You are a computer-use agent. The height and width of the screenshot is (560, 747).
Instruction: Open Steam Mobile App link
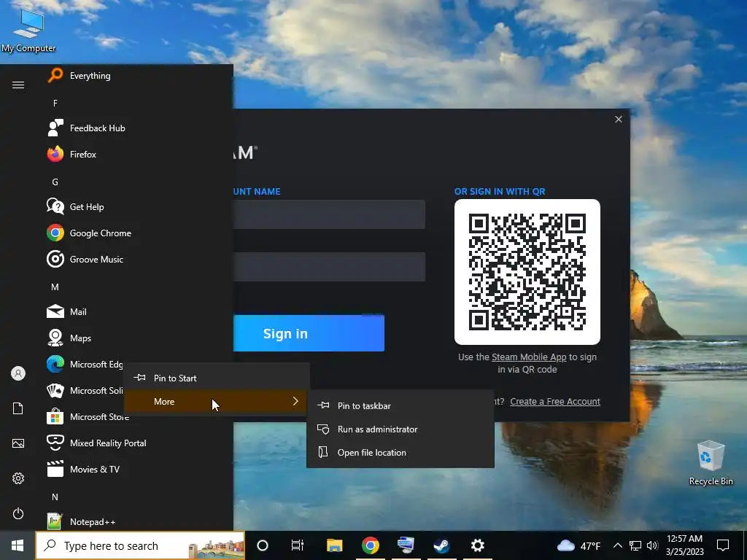(529, 357)
